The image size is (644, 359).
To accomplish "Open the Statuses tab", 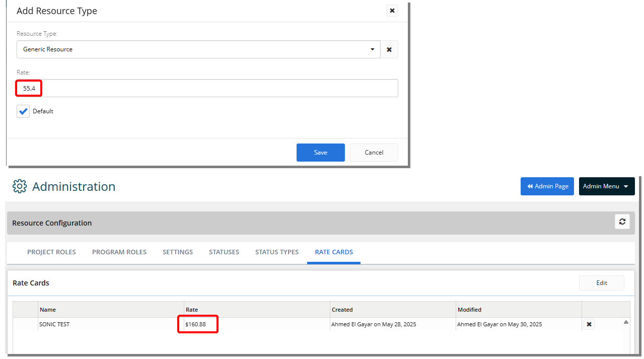I will tap(224, 252).
